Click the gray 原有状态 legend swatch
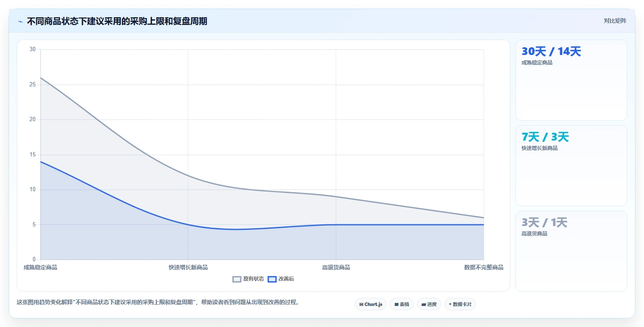The width and height of the screenshot is (644, 327). 237,279
